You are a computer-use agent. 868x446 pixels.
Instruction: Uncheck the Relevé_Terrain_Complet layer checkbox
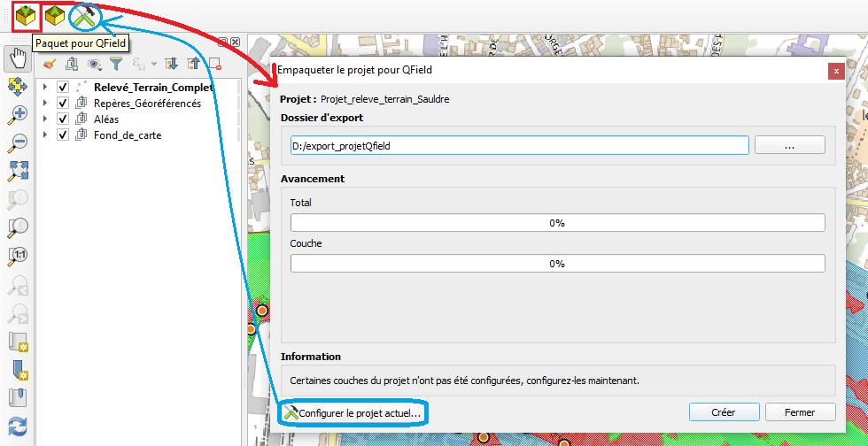click(63, 88)
